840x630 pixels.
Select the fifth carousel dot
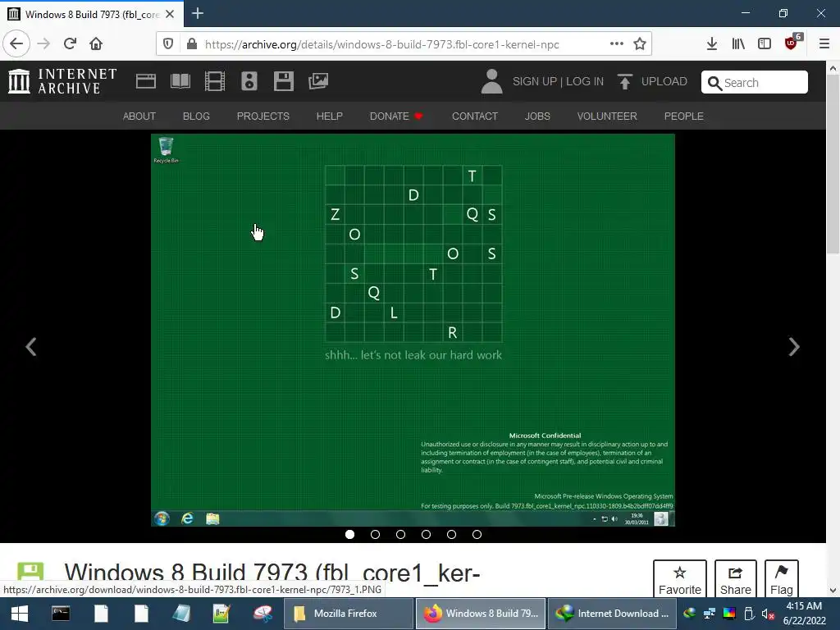[x=452, y=534]
